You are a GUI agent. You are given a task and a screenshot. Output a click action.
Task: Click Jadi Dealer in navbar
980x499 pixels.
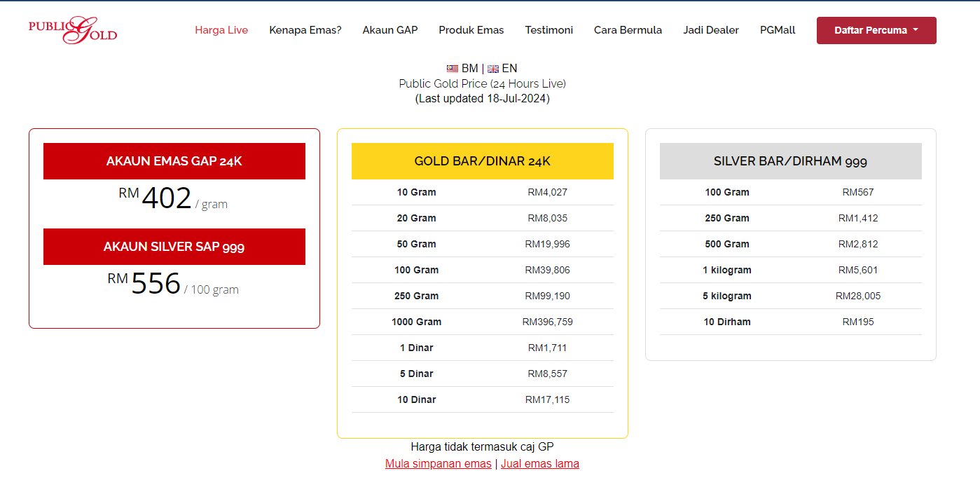click(x=711, y=30)
